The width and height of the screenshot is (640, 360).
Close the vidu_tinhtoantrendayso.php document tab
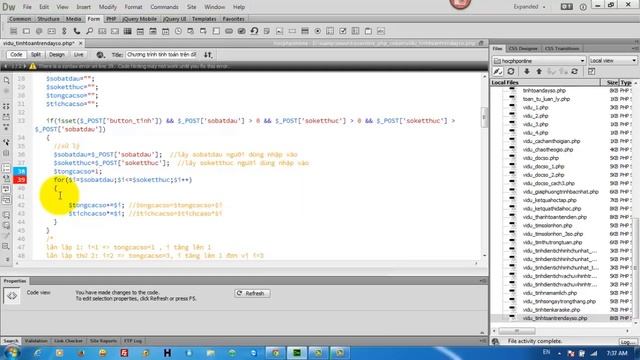pyautogui.click(x=80, y=43)
